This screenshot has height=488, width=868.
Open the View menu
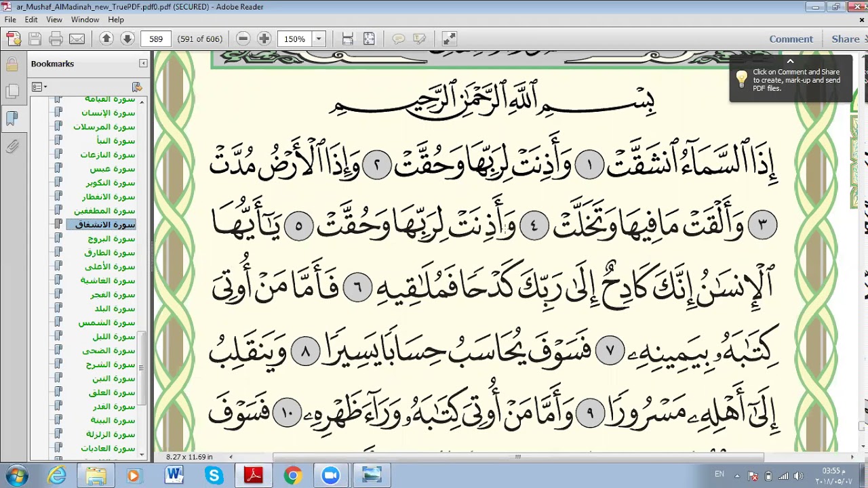pos(54,20)
